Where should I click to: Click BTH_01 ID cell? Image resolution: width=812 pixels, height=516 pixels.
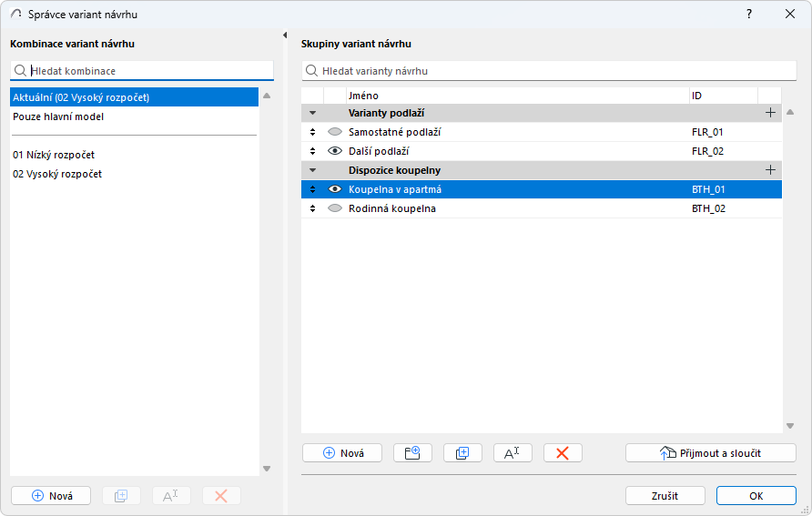(x=708, y=189)
